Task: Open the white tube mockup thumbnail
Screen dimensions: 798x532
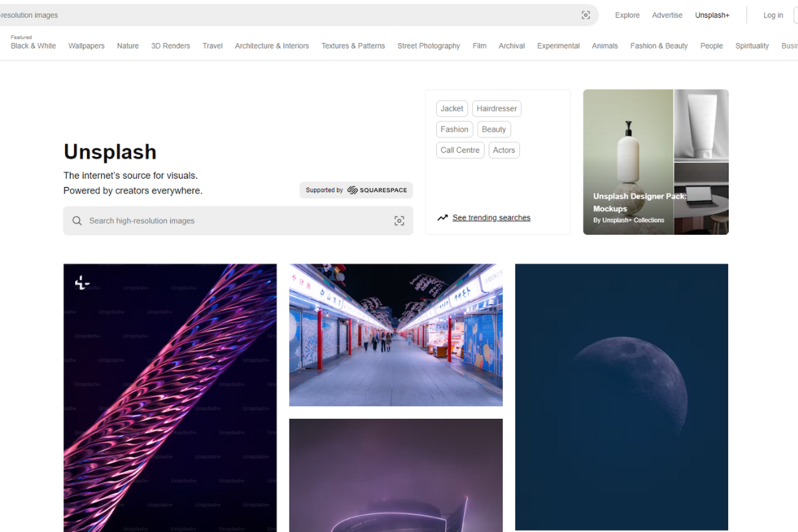Action: (702, 125)
